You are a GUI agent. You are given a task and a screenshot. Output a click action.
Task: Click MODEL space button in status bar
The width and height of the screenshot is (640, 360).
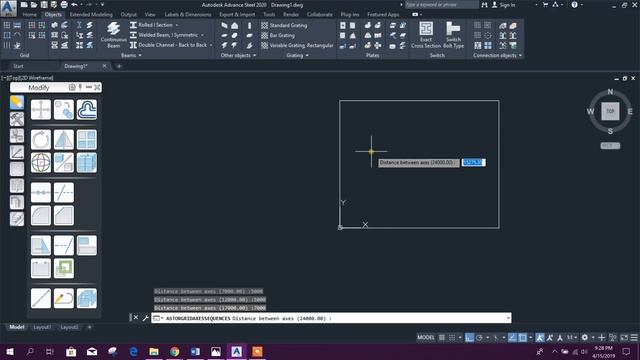[426, 338]
